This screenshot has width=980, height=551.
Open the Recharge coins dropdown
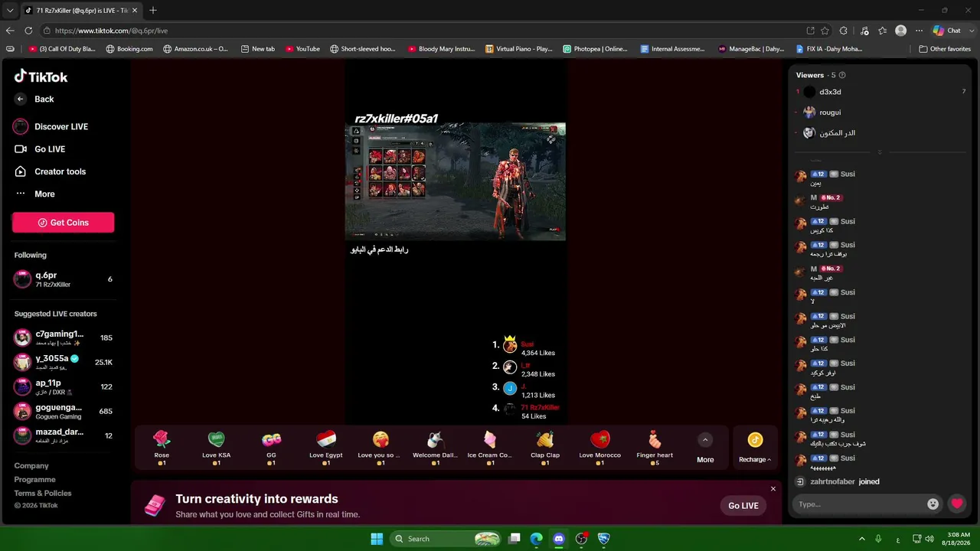755,448
